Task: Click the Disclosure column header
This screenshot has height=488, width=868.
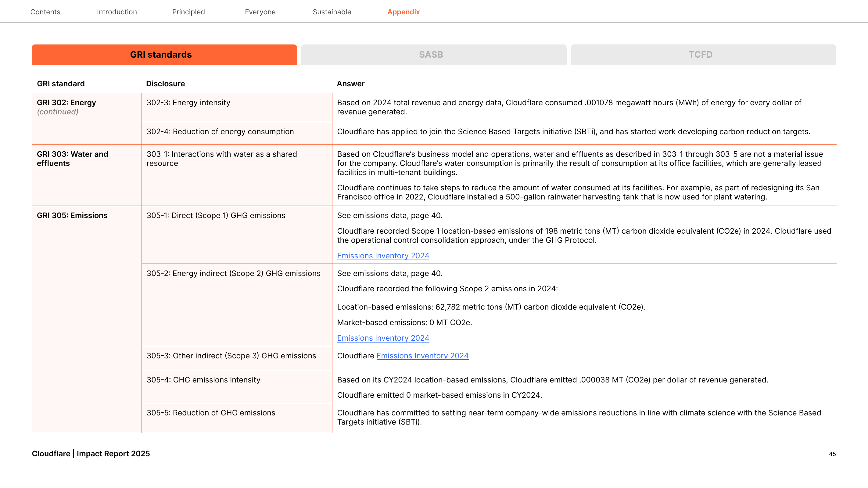Action: coord(165,84)
